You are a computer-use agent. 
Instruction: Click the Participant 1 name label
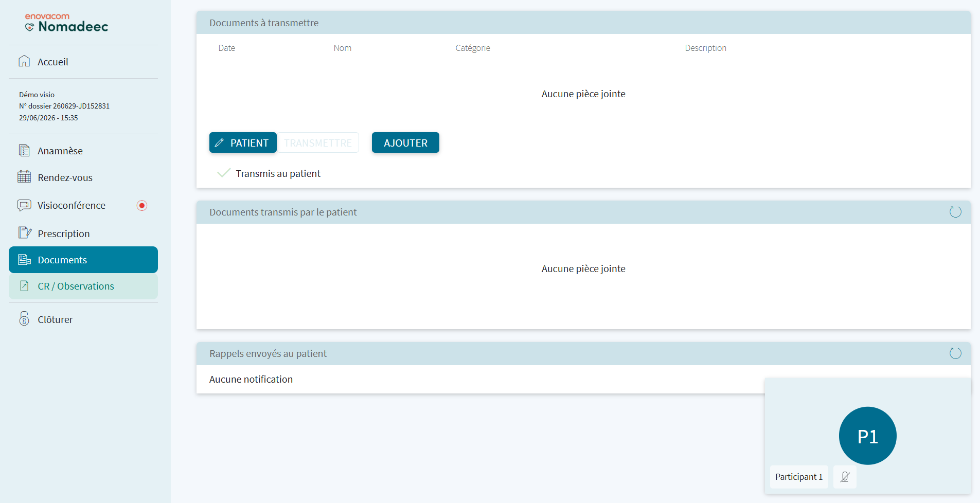(x=799, y=477)
